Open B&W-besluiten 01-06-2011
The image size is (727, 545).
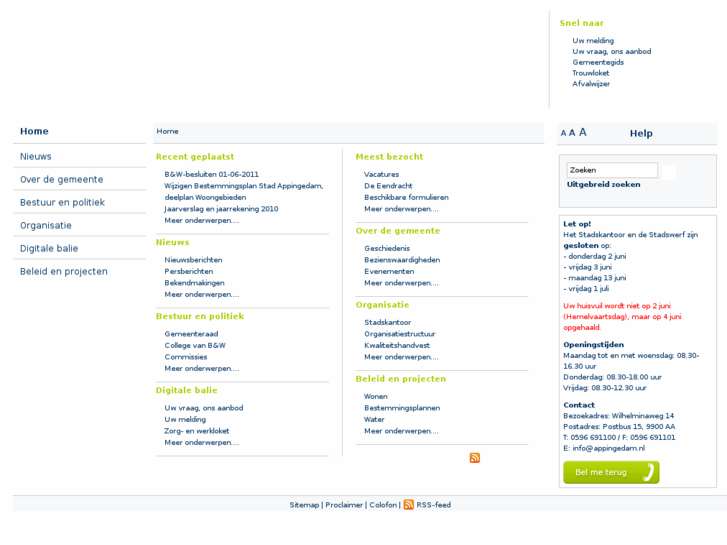point(212,174)
